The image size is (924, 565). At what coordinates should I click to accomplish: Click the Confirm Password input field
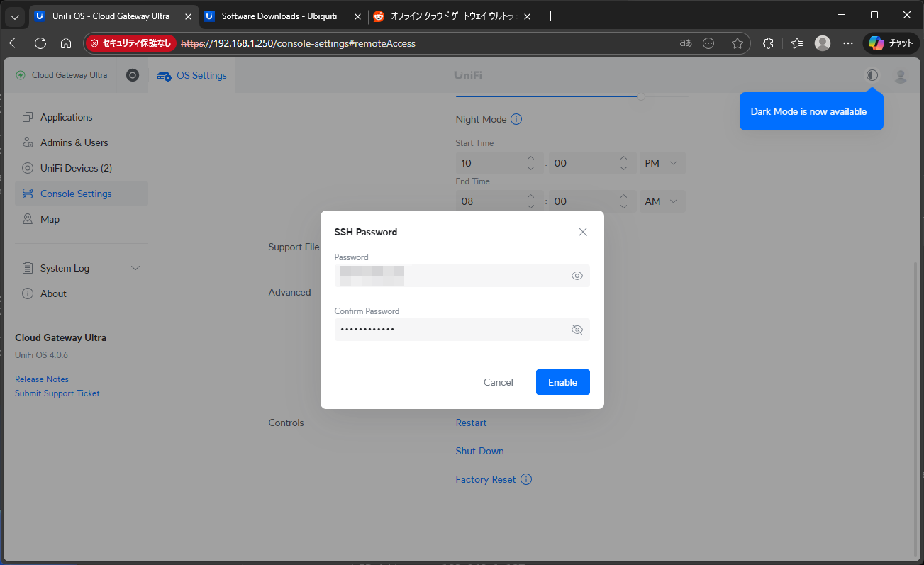tap(450, 330)
